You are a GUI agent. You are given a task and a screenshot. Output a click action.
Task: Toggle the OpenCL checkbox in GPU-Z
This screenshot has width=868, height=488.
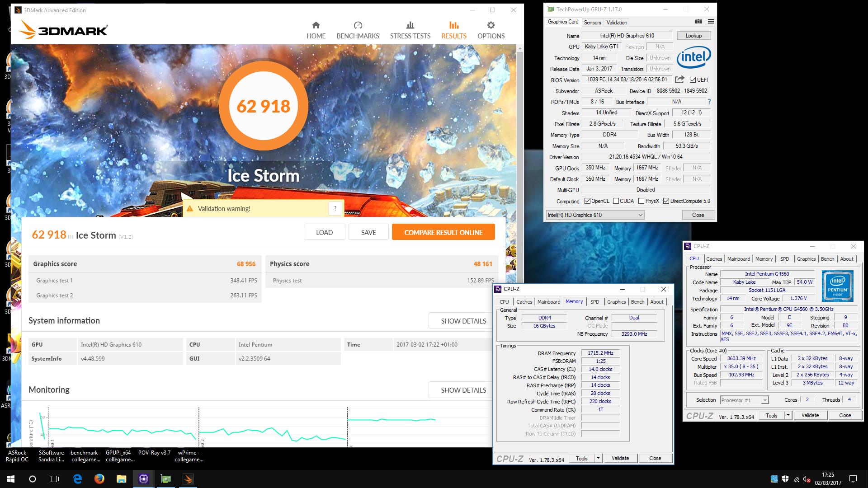click(587, 201)
